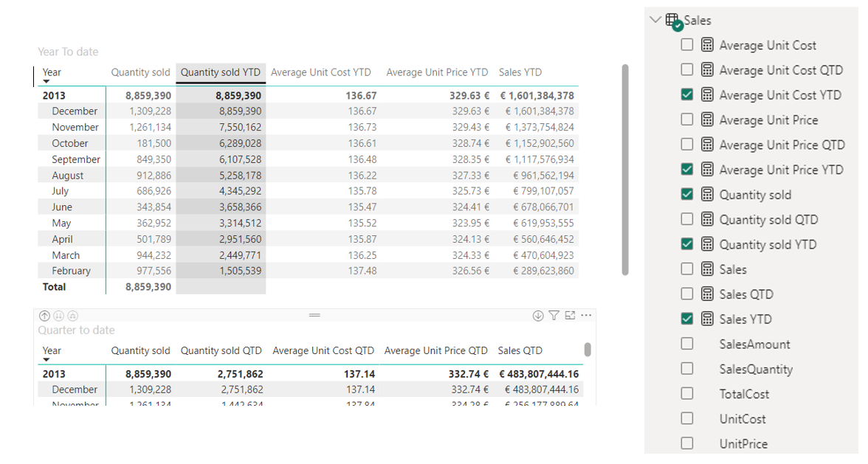Click the drag handle atop Quarter to date visual
The width and height of the screenshot is (868, 464).
pos(314,316)
